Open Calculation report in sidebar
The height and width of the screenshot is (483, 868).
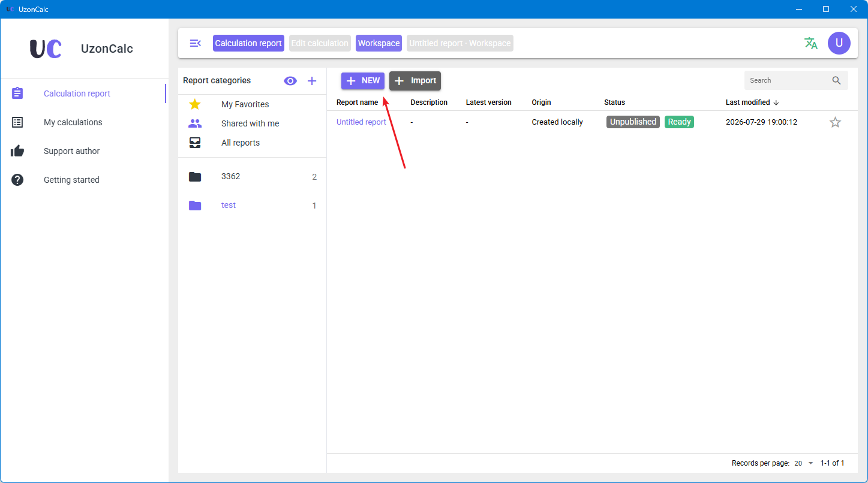point(83,93)
